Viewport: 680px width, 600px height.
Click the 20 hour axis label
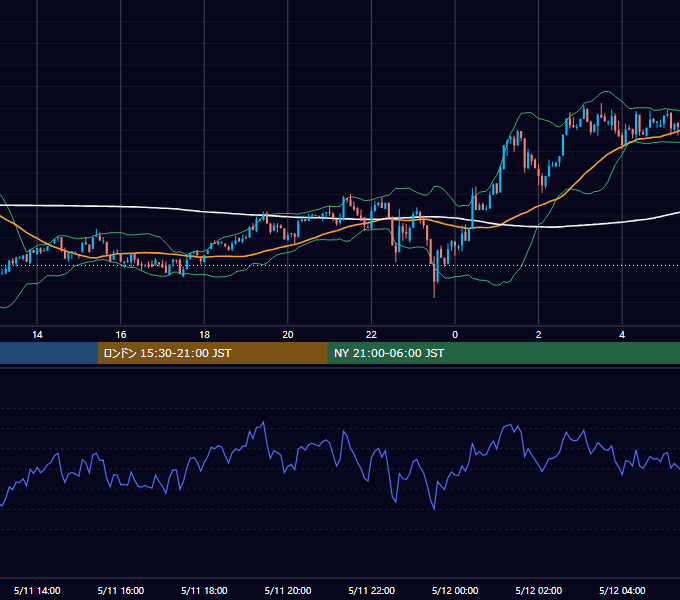(288, 335)
